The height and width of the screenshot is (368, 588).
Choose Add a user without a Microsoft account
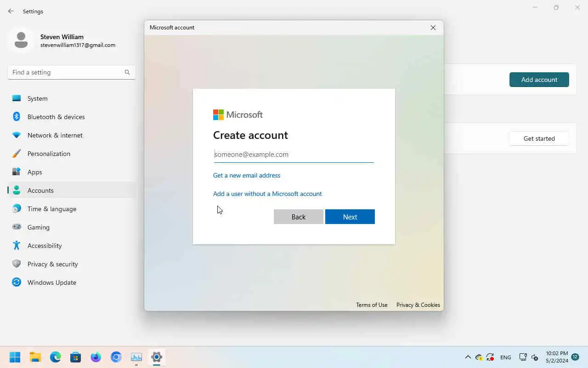[x=267, y=194]
